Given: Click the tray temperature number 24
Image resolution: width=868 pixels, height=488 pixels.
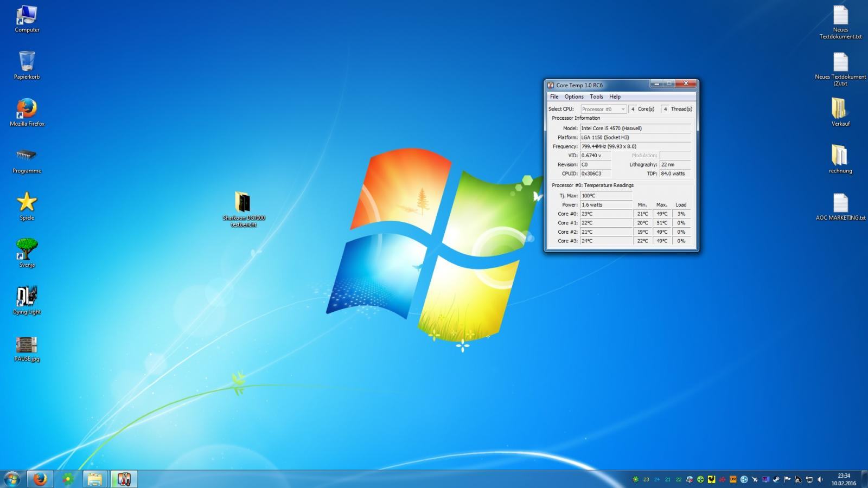Looking at the screenshot, I should (657, 479).
